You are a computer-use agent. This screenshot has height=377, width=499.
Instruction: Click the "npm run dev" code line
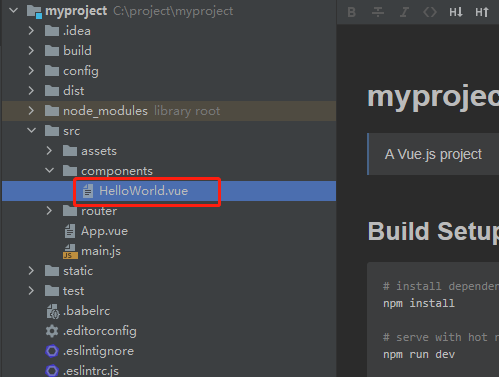pos(419,354)
